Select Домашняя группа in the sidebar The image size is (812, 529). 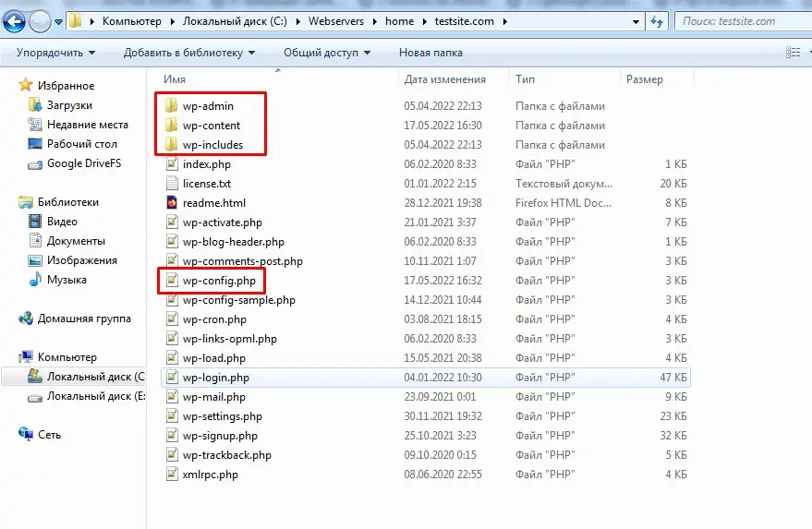click(84, 319)
